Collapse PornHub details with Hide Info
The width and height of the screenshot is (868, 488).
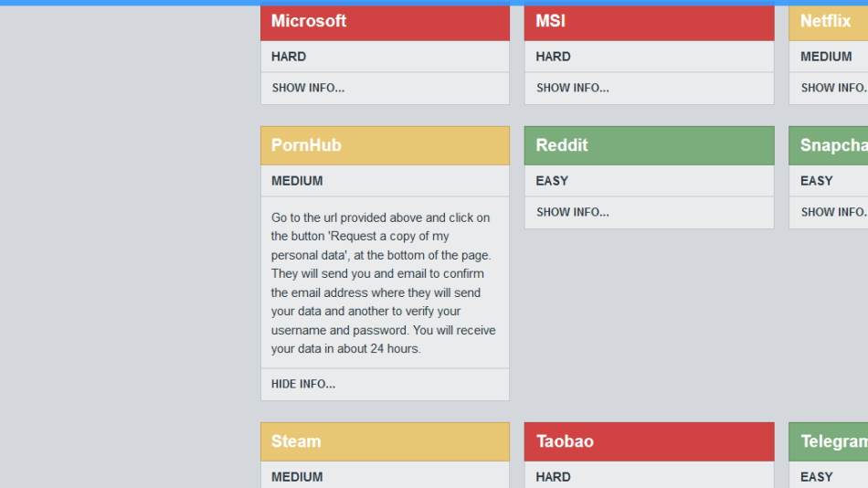coord(303,384)
